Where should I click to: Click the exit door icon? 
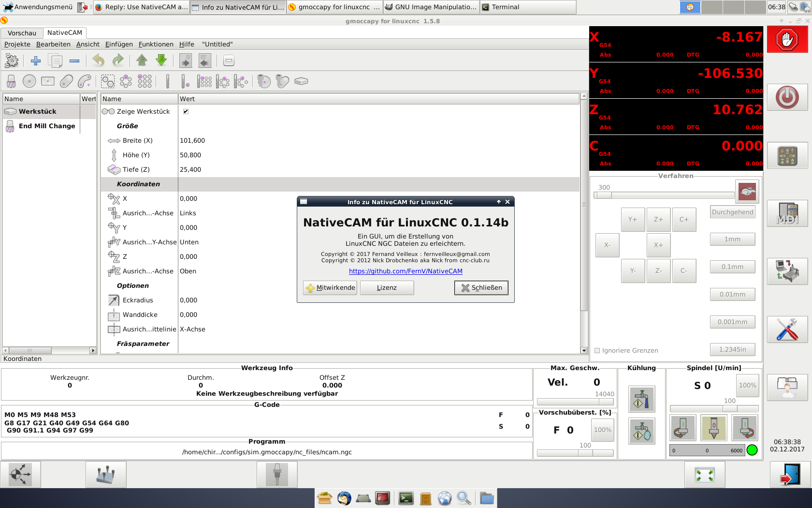(790, 475)
